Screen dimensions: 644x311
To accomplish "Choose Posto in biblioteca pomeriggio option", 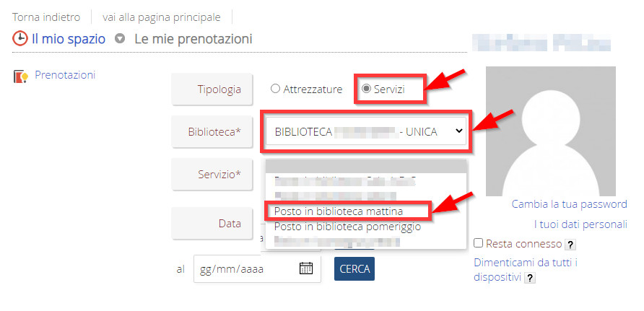I will coord(347,226).
